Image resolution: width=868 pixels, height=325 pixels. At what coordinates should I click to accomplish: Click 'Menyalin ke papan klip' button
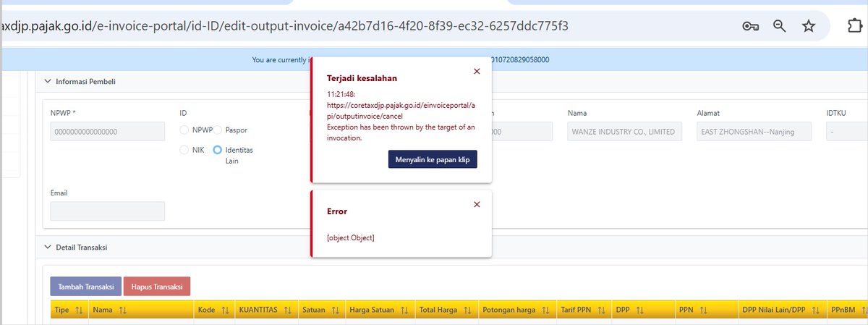pyautogui.click(x=433, y=159)
